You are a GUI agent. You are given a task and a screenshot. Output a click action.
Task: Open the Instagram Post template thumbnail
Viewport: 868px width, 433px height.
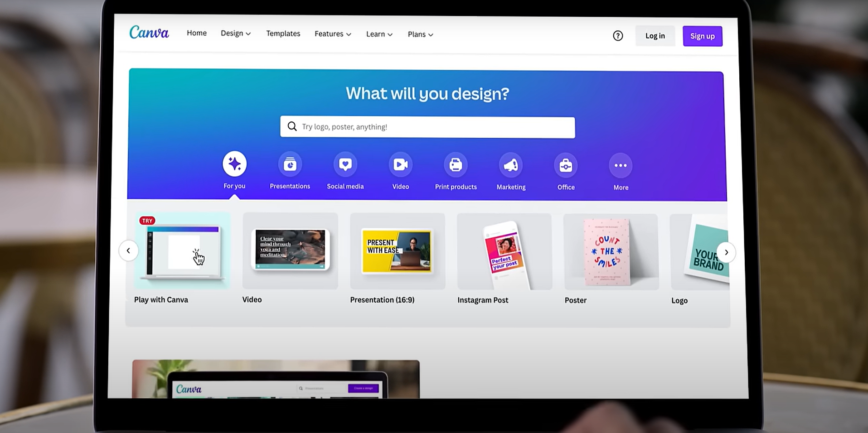504,252
